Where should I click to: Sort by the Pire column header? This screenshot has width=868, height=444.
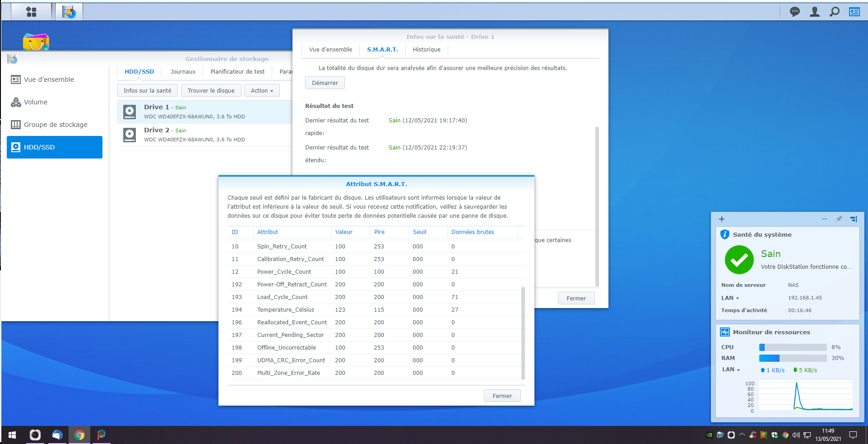[x=390, y=232]
